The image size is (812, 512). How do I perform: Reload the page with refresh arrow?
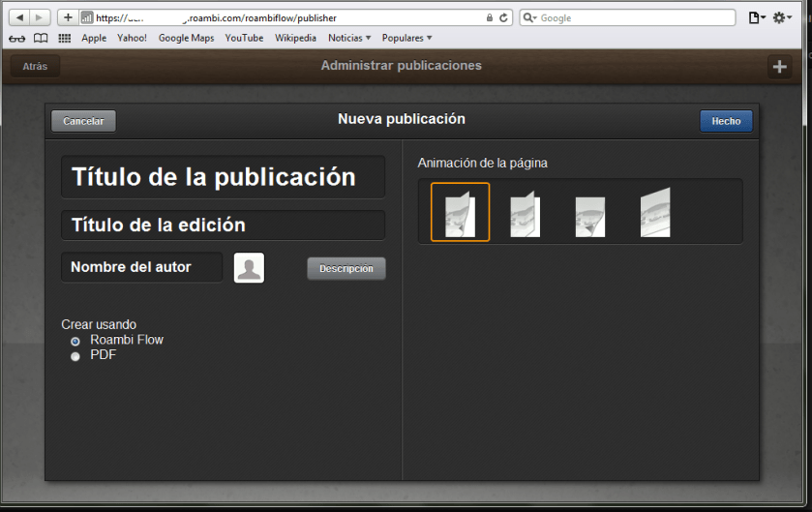click(504, 17)
